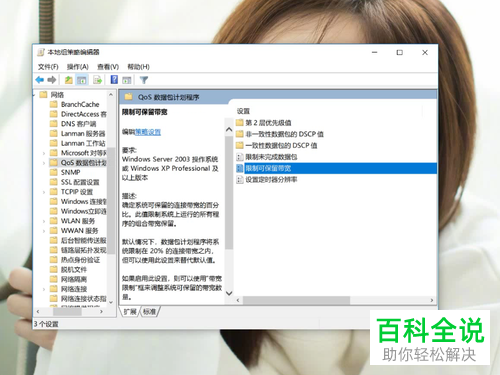Click the Back arrow toolbar icon
Image resolution: width=500 pixels, height=375 pixels.
pos(40,80)
